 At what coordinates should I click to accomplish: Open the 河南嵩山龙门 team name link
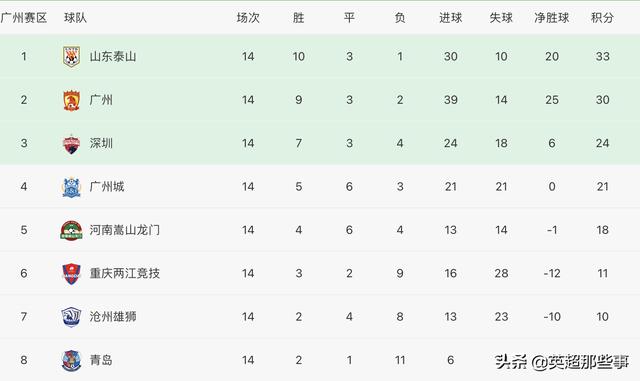(124, 230)
